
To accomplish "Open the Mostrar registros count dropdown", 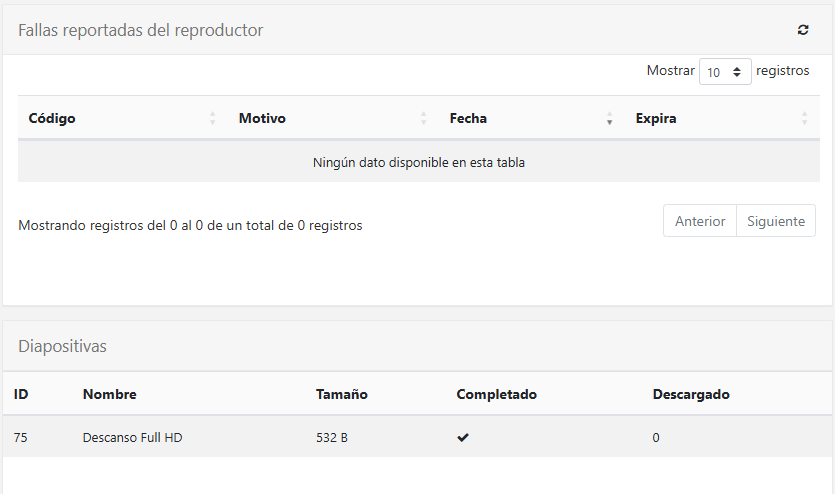I will pos(725,72).
